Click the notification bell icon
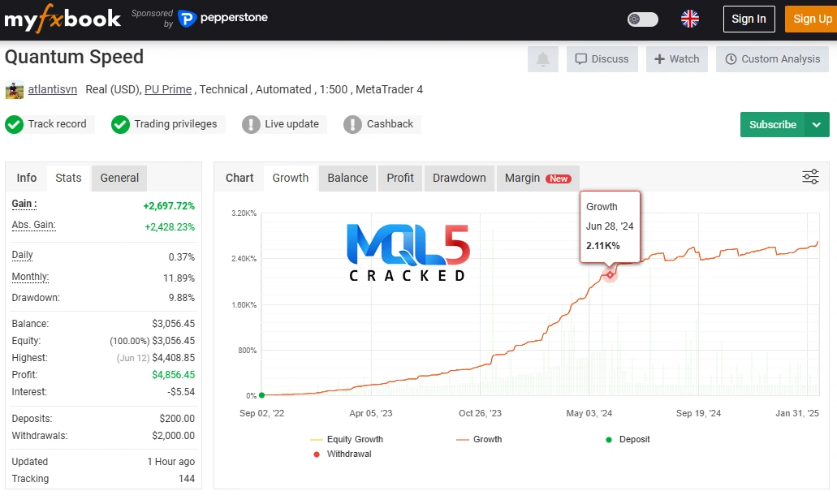This screenshot has width=837, height=504. tap(543, 59)
